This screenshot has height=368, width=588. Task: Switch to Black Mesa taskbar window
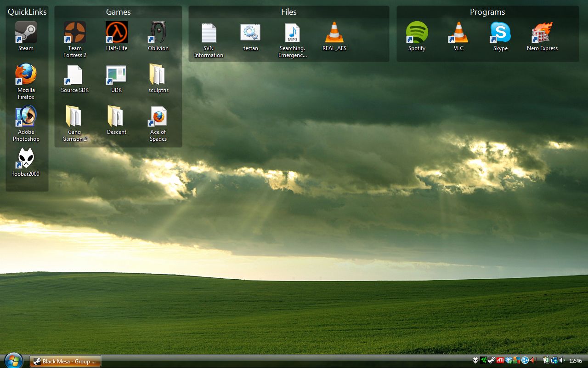(x=65, y=362)
